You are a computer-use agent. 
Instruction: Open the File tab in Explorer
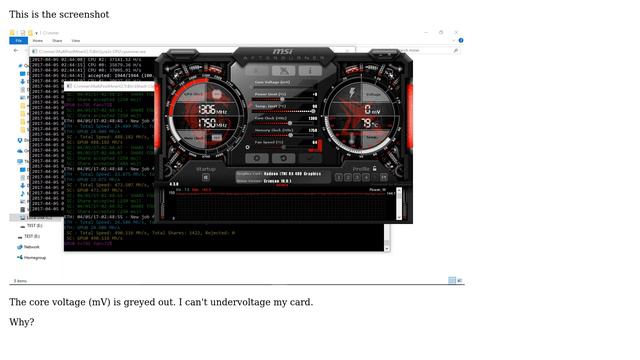click(18, 41)
